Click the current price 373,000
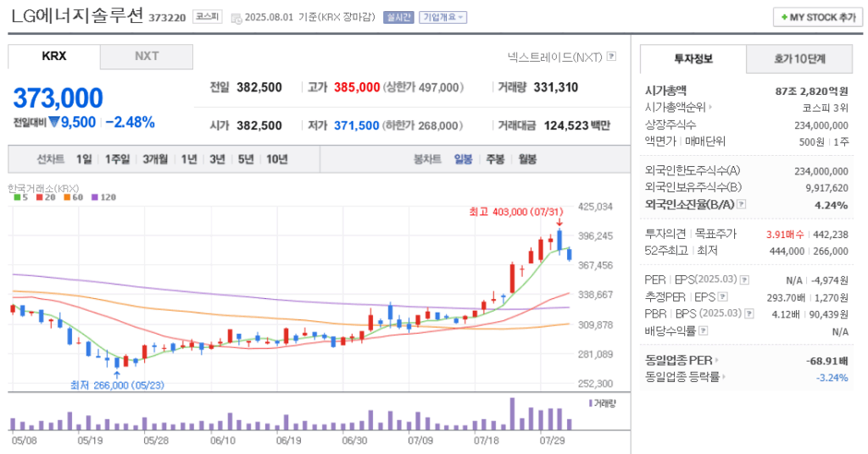The image size is (868, 454). pyautogui.click(x=58, y=98)
